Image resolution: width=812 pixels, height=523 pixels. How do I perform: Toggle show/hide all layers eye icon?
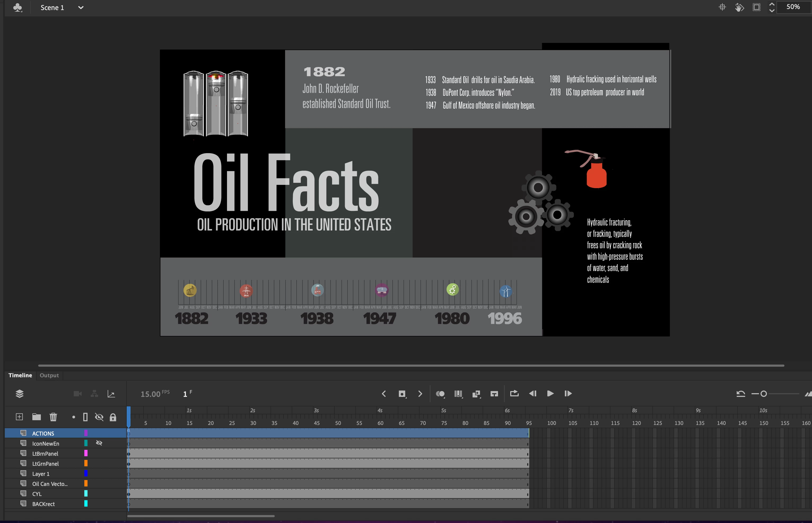99,417
